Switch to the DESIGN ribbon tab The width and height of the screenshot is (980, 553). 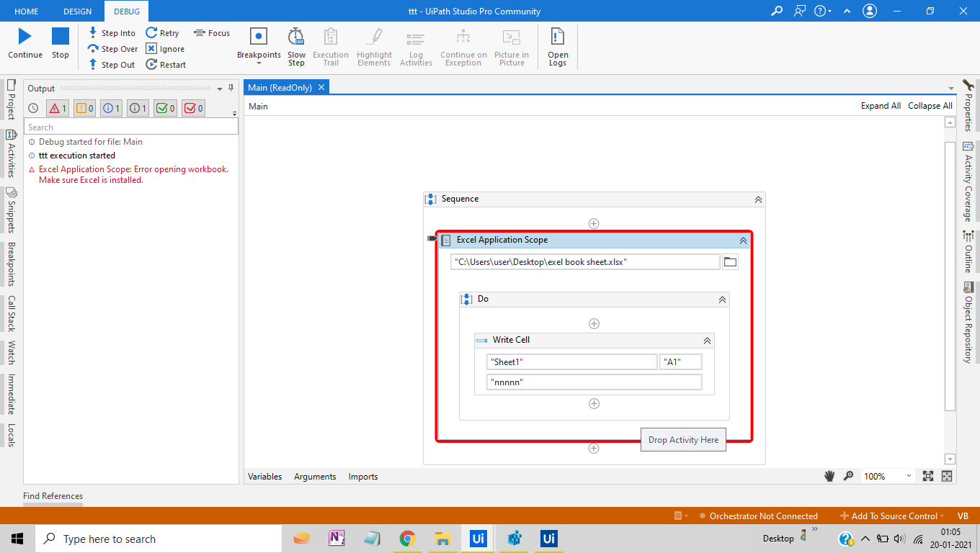tap(77, 12)
